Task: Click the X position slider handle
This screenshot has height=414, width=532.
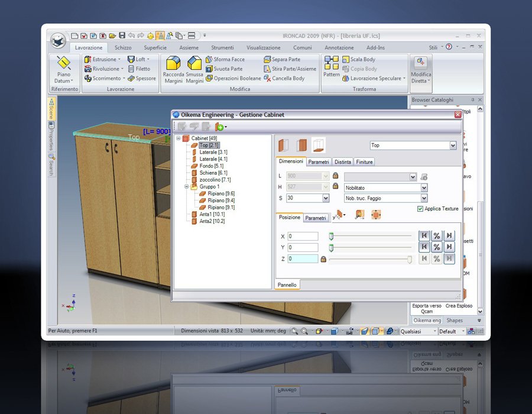Action: click(331, 237)
